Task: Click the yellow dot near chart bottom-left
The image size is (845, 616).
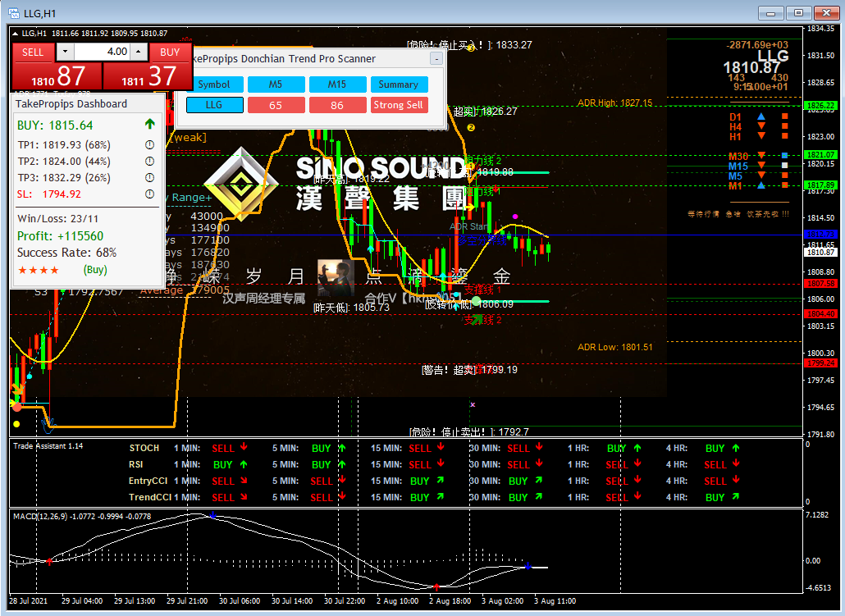Action: [x=16, y=424]
